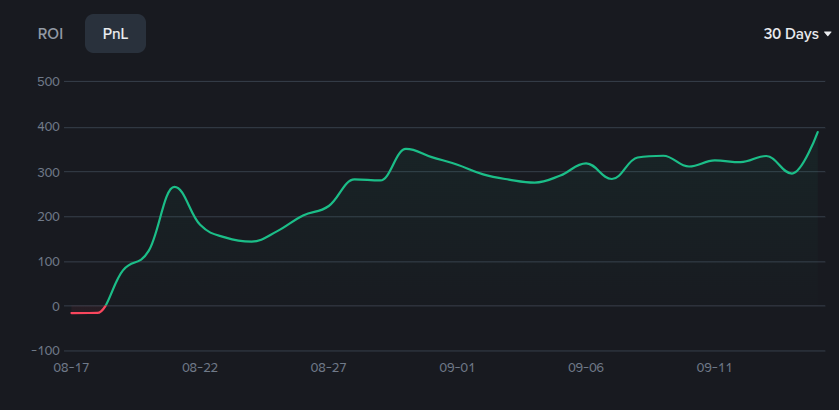Click the 100 y-axis label
The height and width of the screenshot is (410, 839).
pos(48,262)
